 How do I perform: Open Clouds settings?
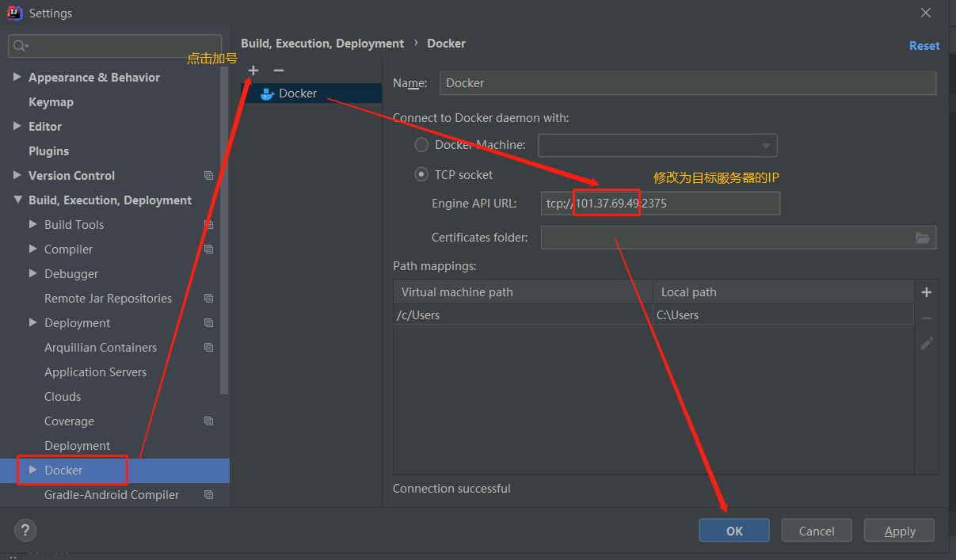(63, 397)
